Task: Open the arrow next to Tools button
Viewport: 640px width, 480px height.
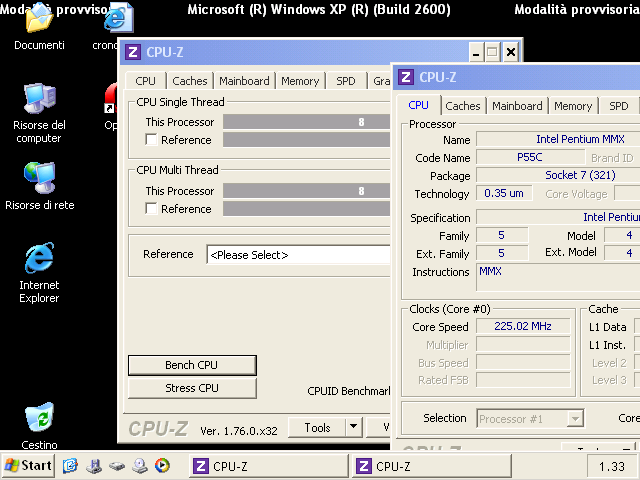Action: click(353, 428)
